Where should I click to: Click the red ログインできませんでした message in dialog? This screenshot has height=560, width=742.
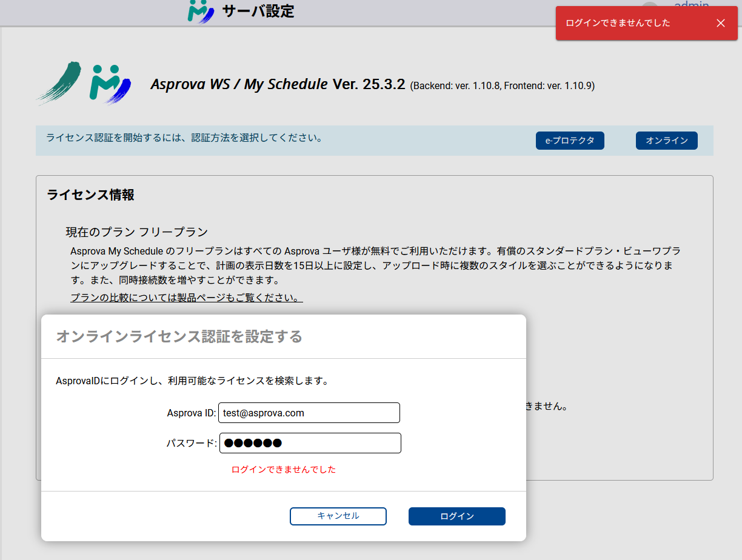(x=284, y=470)
